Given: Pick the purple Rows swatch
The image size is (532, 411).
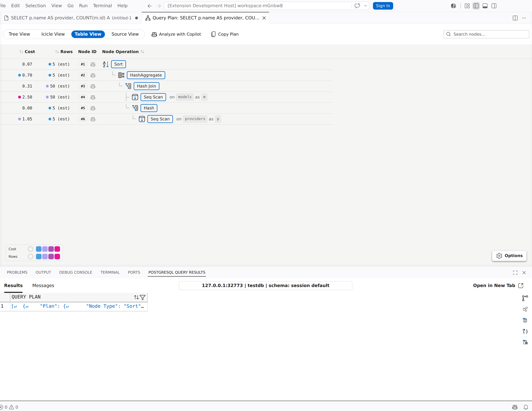Looking at the screenshot, I should point(51,257).
